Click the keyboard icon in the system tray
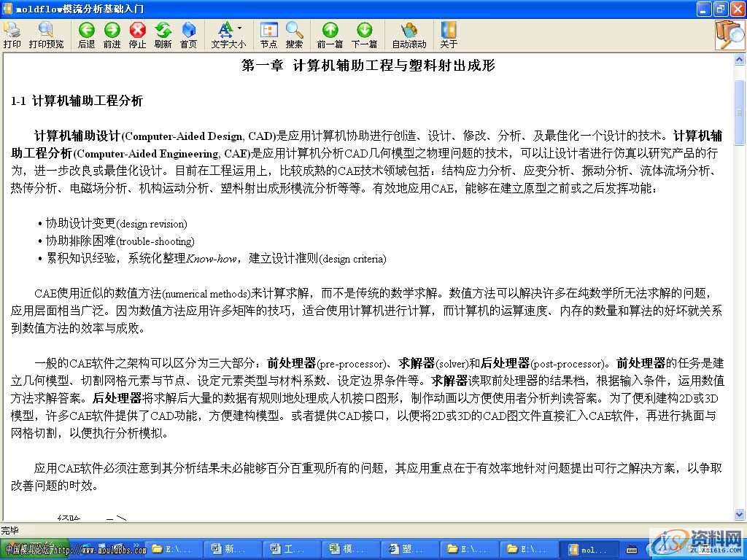This screenshot has height=560, width=747. [630, 549]
